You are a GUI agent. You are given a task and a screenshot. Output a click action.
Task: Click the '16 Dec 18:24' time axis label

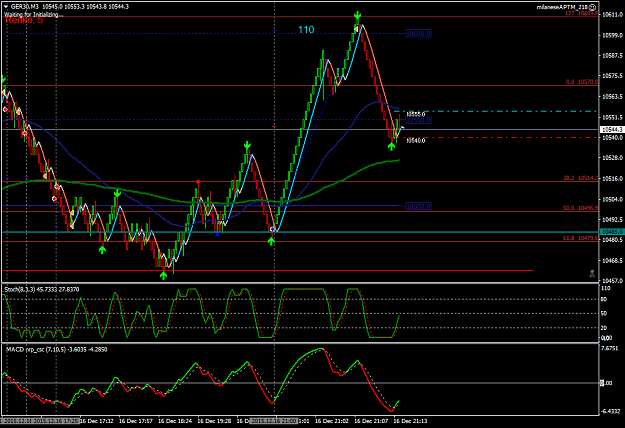pos(175,421)
